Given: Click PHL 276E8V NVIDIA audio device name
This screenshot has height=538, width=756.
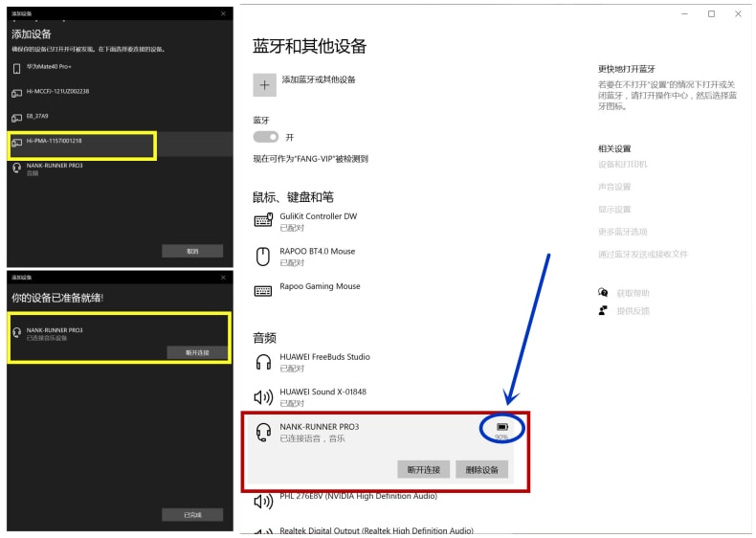Looking at the screenshot, I should [358, 496].
